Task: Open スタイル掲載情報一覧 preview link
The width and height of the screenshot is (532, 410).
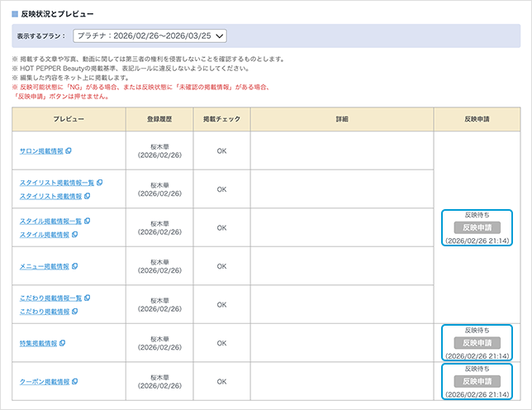Action: 50,221
